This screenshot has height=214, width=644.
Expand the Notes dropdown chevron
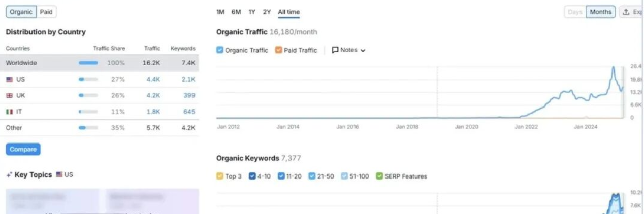tap(363, 50)
